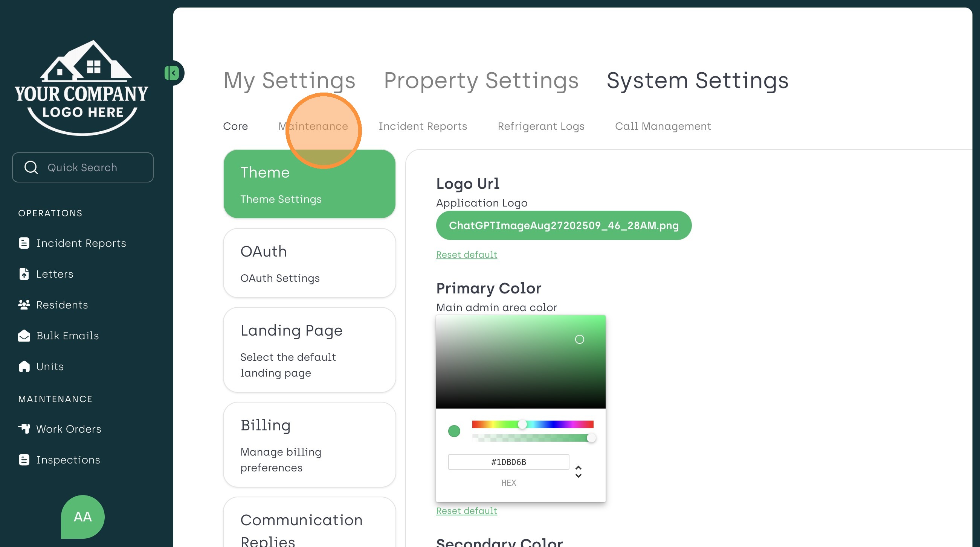This screenshot has height=547, width=980.
Task: Click the Incident Reports sidebar icon
Action: pos(24,243)
